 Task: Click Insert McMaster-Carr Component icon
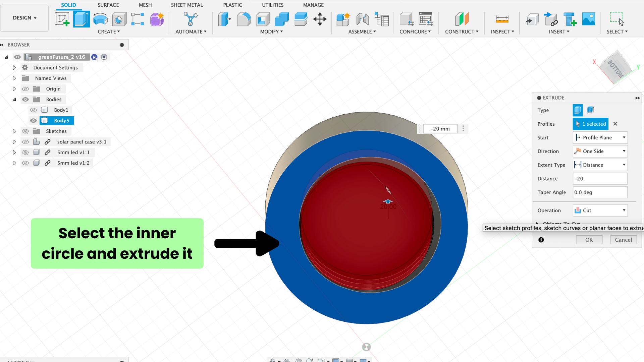coord(570,19)
